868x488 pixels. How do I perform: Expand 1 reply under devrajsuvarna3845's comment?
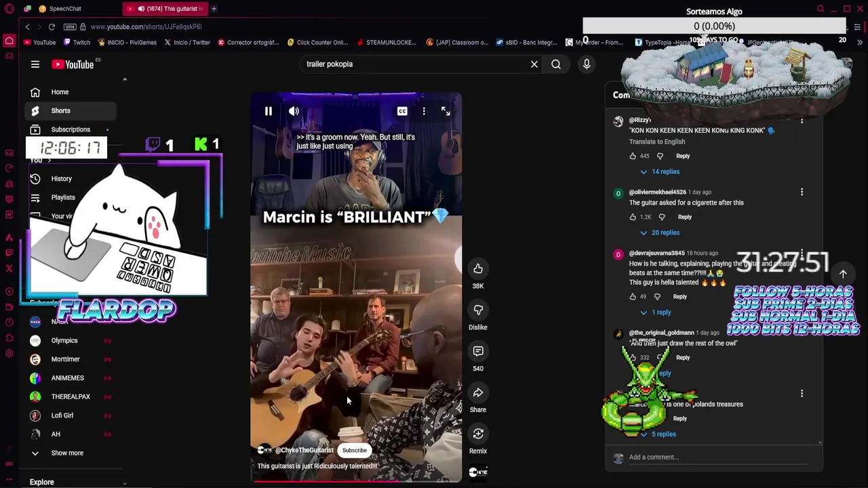pyautogui.click(x=655, y=312)
